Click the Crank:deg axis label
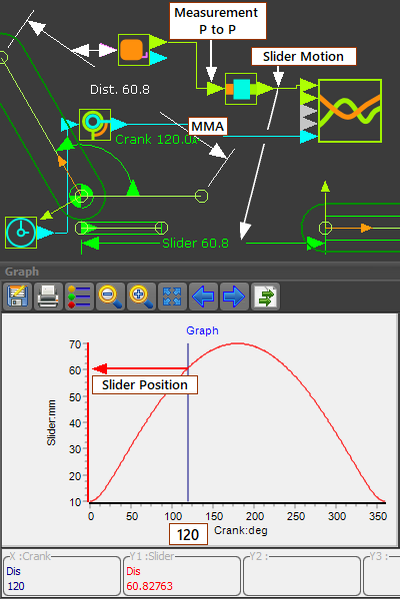The width and height of the screenshot is (400, 599). [241, 530]
